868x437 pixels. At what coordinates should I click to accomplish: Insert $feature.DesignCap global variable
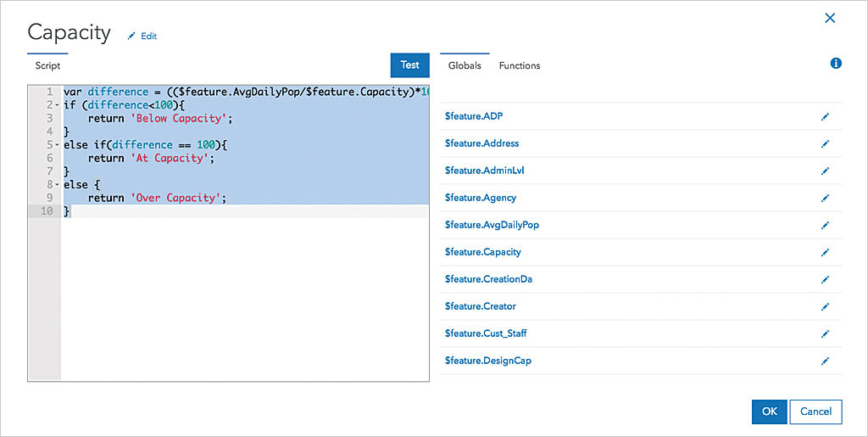click(x=487, y=361)
